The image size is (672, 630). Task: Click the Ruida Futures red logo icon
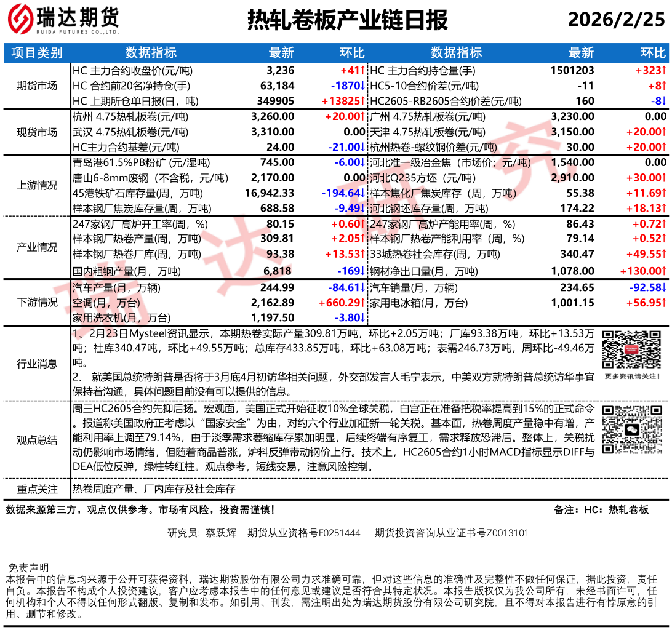20,20
